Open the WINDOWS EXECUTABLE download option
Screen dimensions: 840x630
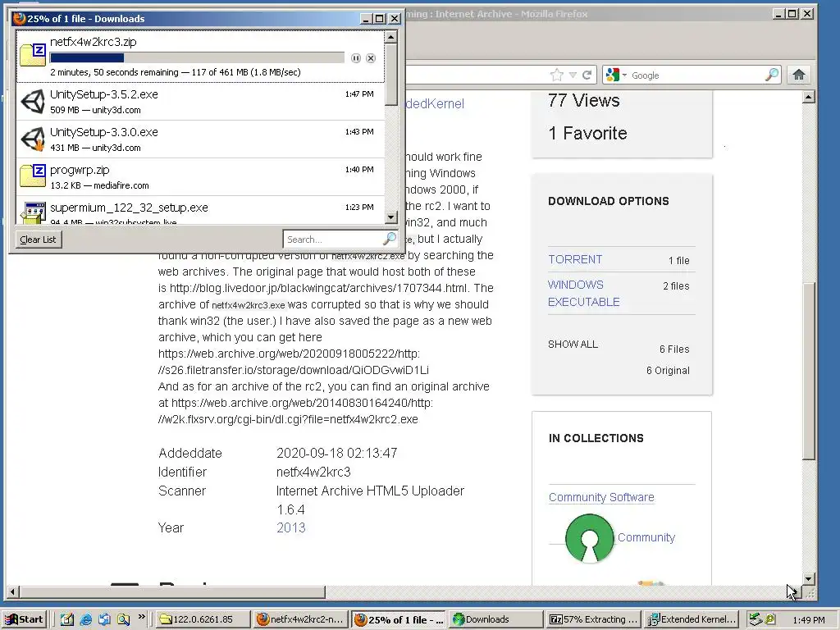[583, 293]
